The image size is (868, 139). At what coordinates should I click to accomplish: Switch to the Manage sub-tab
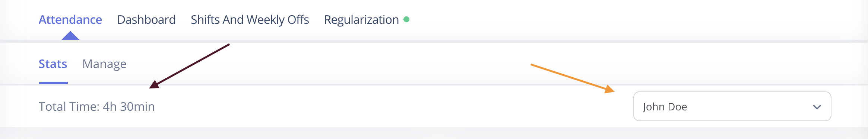point(104,64)
